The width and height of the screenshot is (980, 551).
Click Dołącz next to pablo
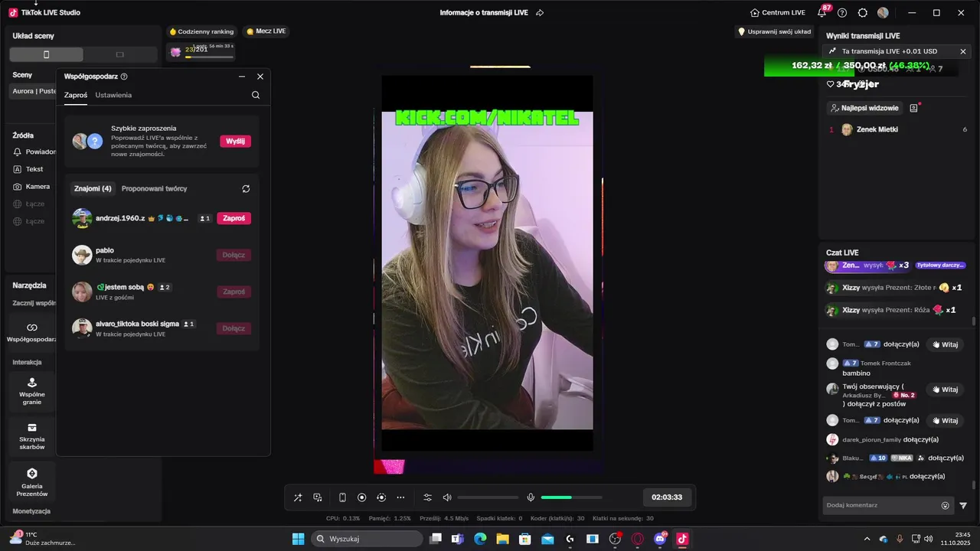point(234,255)
